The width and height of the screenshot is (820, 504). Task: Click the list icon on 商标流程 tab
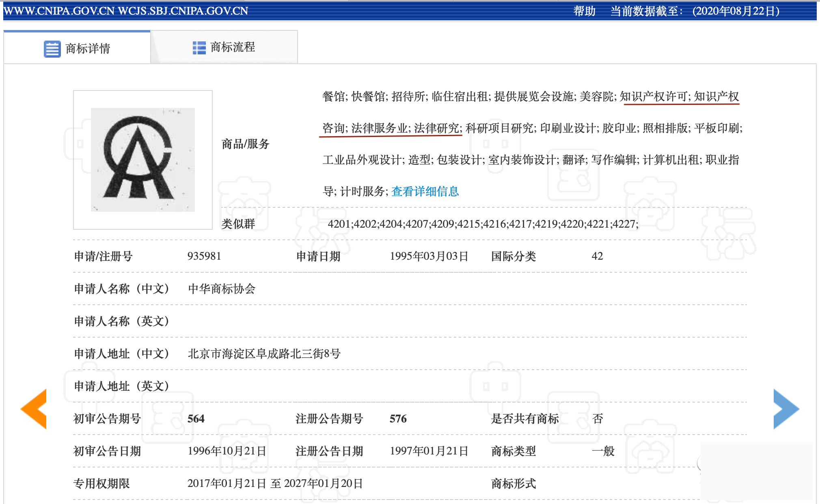[199, 47]
